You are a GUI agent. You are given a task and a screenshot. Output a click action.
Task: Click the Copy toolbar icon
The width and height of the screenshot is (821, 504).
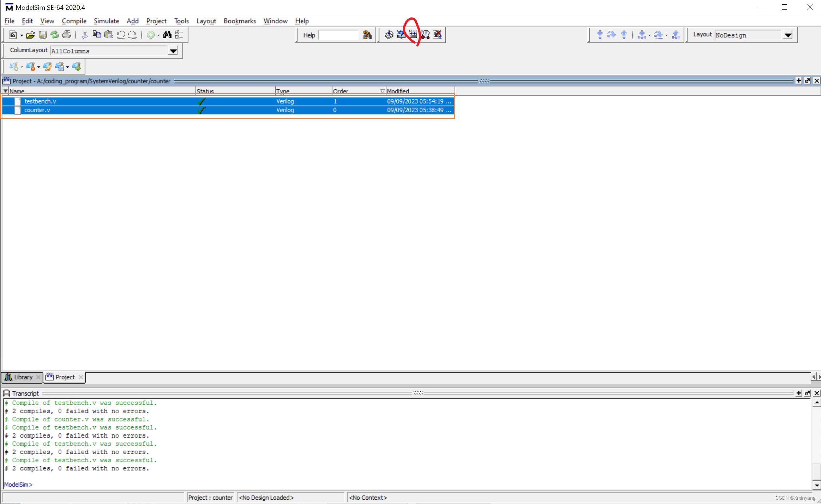point(97,35)
